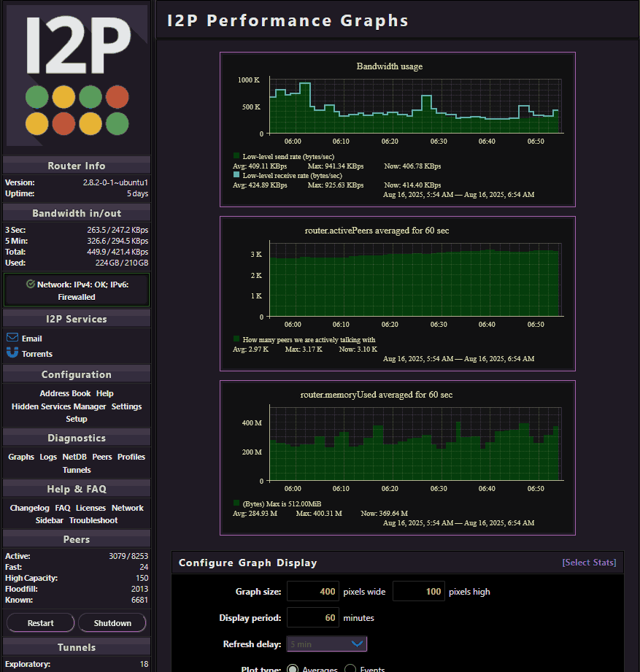
Task: Open the router.memoryUsed graph
Action: tap(398, 457)
